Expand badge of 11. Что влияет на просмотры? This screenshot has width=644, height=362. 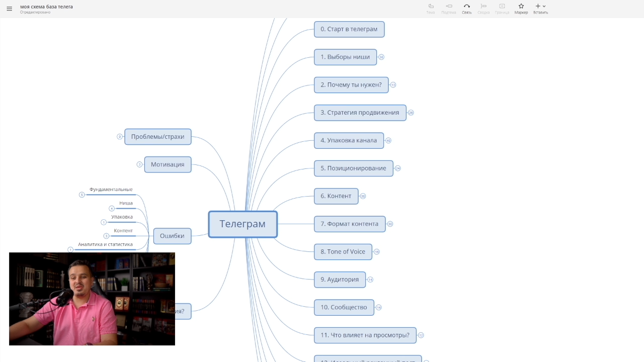point(421,335)
